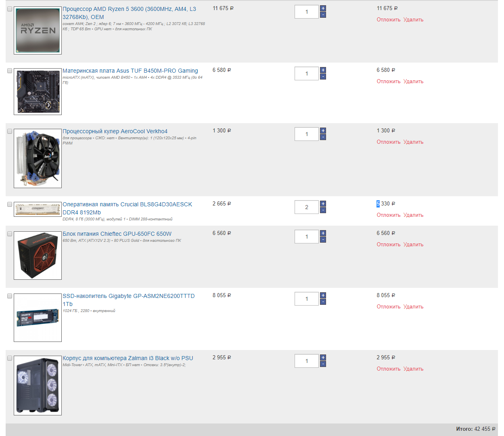This screenshot has height=436, width=504.
Task: Click Отложить for the Ryzen 5 3600
Action: (x=389, y=20)
